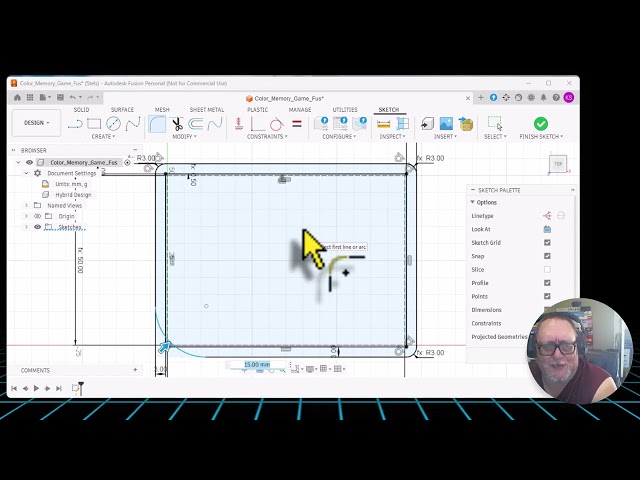Viewport: 640px width, 480px height.
Task: Expand the Sketches tree node
Action: tap(26, 227)
